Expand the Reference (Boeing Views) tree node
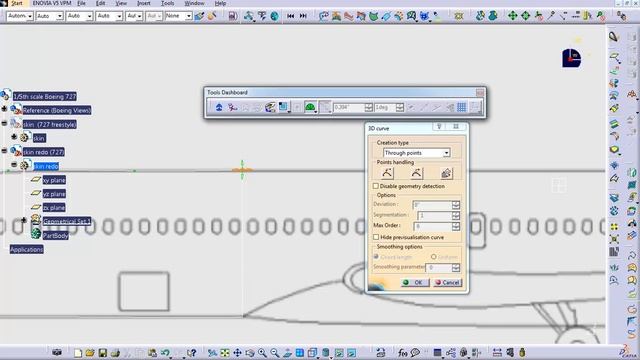The width and height of the screenshot is (640, 360). click(4, 109)
